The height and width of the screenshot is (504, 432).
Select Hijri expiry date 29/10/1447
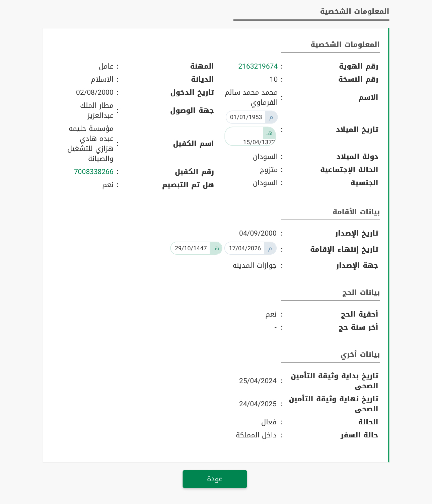[x=191, y=248]
